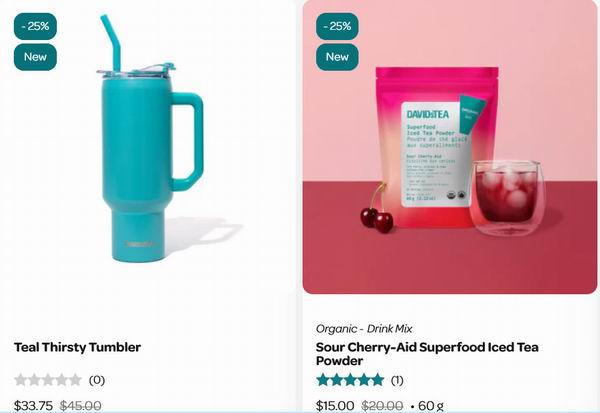Click the (1) review count for iced tea powder

click(x=397, y=380)
